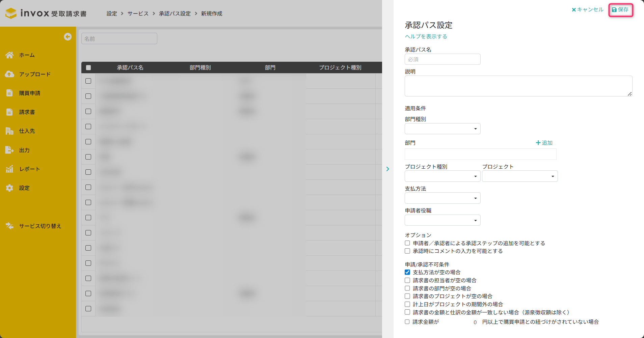Click the service switch icon

pos(9,226)
